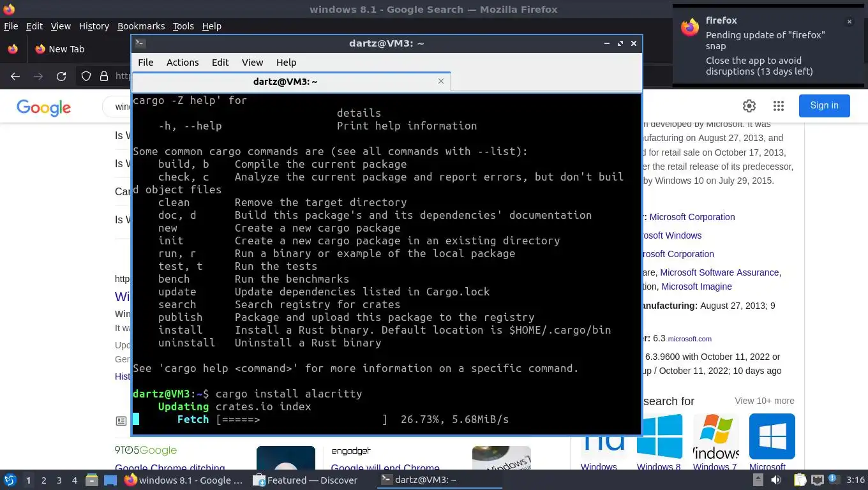
Task: Switch to virtual desktop 1
Action: click(x=28, y=480)
